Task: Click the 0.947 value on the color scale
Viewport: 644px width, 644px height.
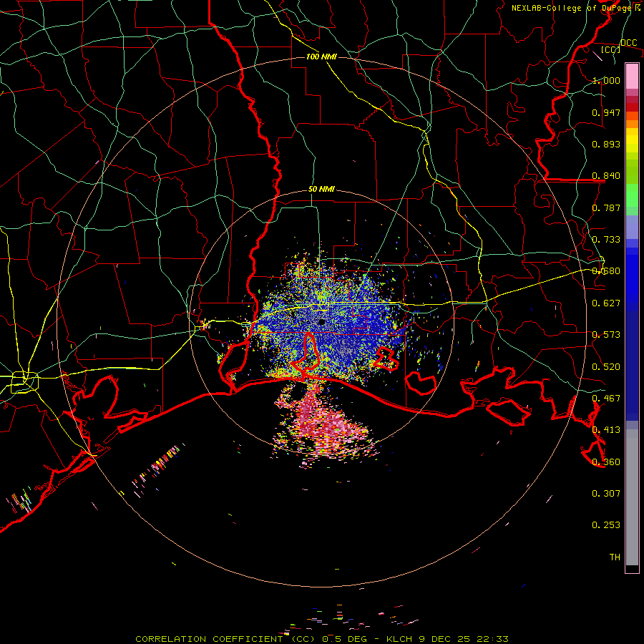Action: pyautogui.click(x=606, y=112)
